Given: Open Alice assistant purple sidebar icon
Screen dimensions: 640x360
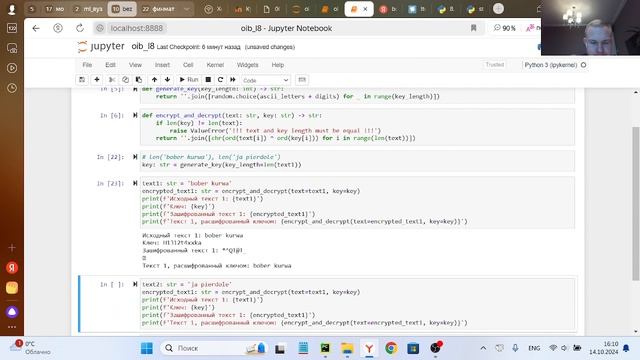Looking at the screenshot, I should click(12, 312).
